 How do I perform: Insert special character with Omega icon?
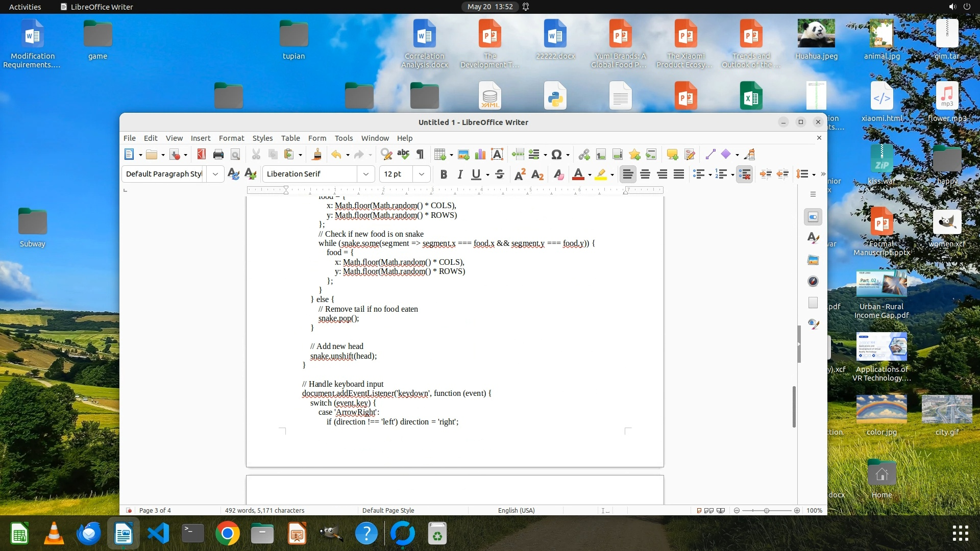[556, 155]
